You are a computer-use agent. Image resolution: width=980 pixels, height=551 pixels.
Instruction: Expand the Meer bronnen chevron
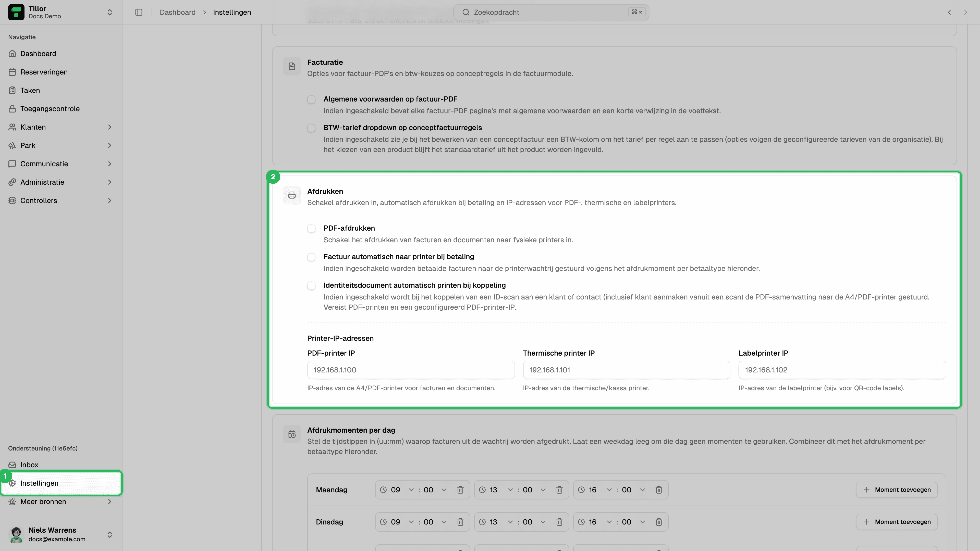(x=109, y=502)
